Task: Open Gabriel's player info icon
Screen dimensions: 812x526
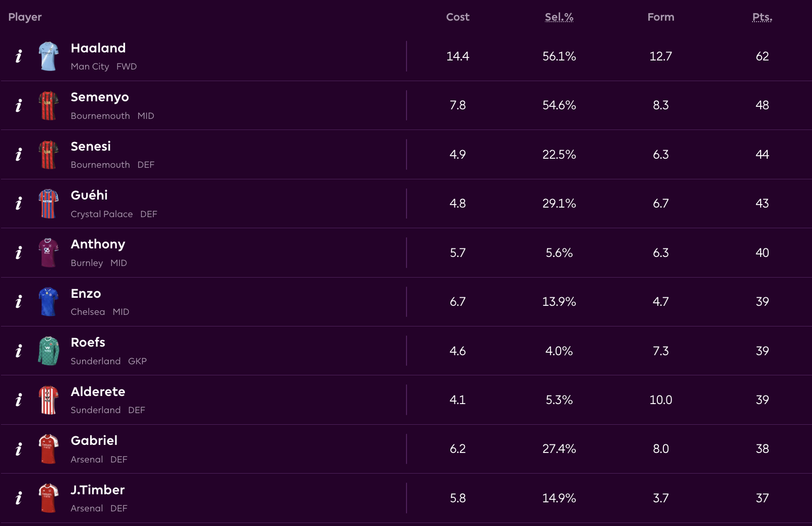Action: pyautogui.click(x=19, y=449)
